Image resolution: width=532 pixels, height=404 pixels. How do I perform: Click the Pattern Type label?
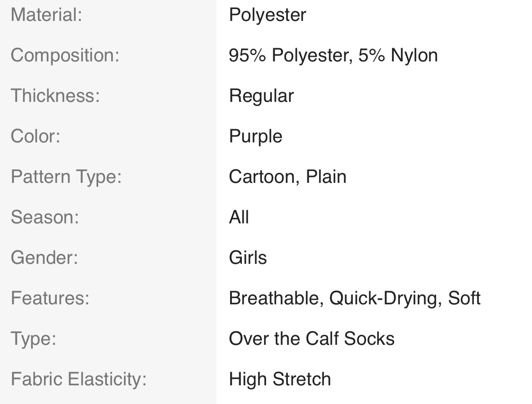[66, 177]
